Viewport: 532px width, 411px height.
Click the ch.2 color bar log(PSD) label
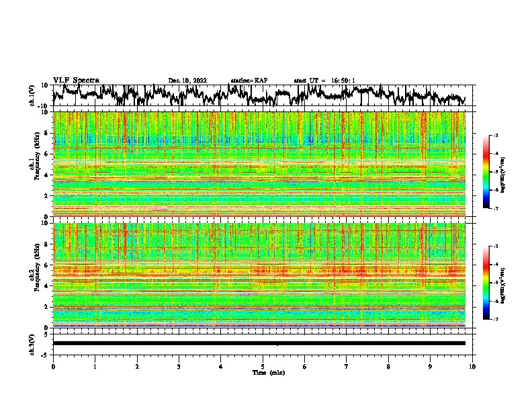coord(503,284)
